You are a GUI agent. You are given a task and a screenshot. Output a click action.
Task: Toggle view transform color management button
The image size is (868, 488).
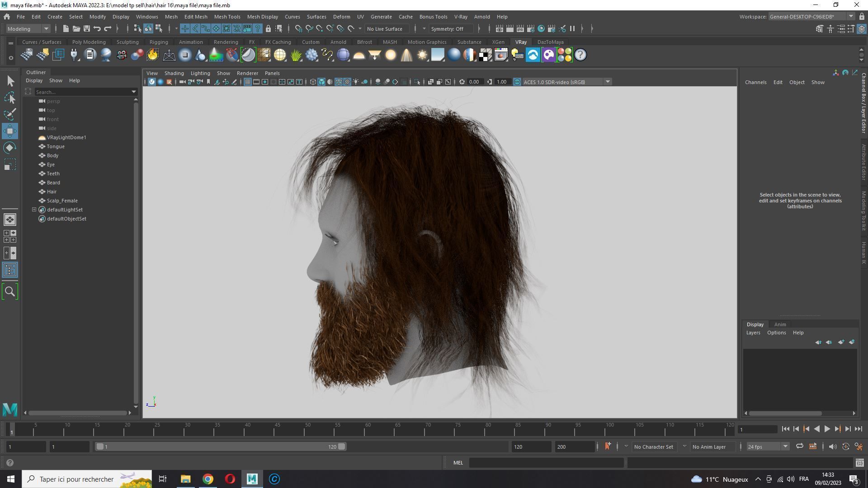tap(517, 82)
